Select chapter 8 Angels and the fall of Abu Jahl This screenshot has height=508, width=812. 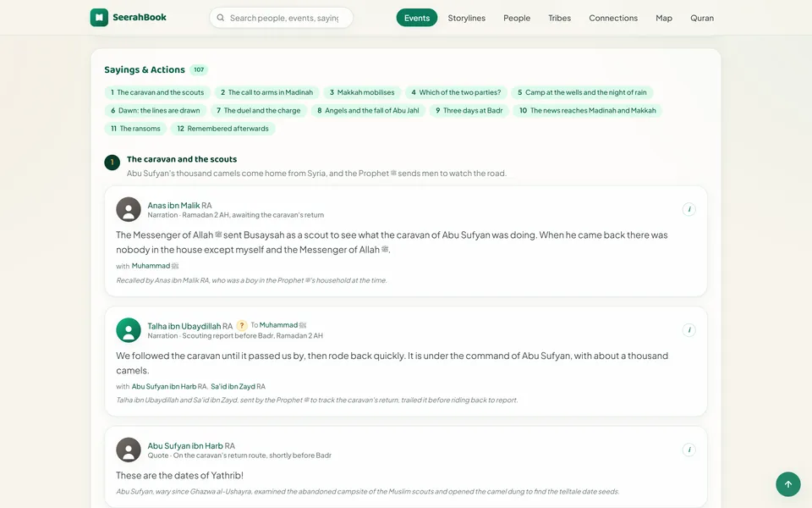pyautogui.click(x=368, y=110)
